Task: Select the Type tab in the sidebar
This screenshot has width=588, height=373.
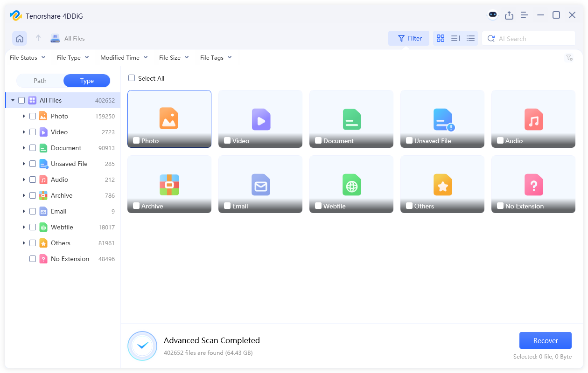Action: [86, 81]
